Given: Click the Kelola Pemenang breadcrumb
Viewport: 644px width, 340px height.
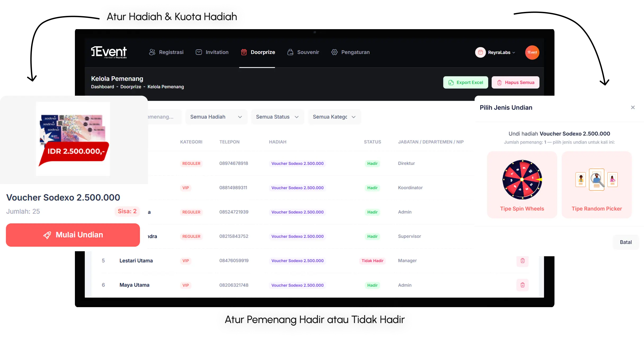Looking at the screenshot, I should [166, 87].
